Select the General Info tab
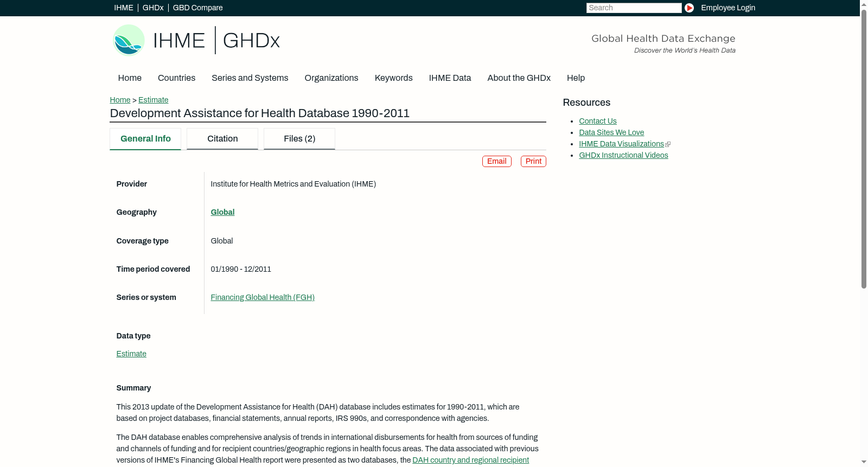 (x=145, y=139)
